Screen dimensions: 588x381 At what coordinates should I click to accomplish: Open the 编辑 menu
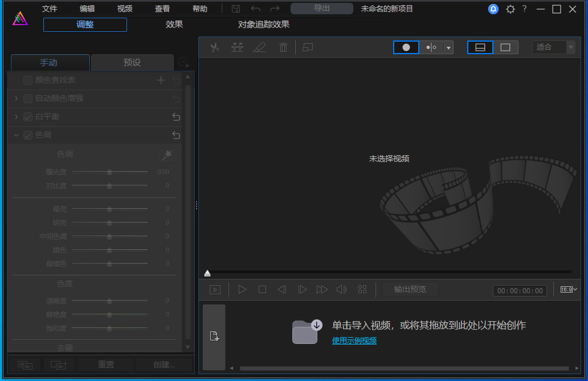87,9
